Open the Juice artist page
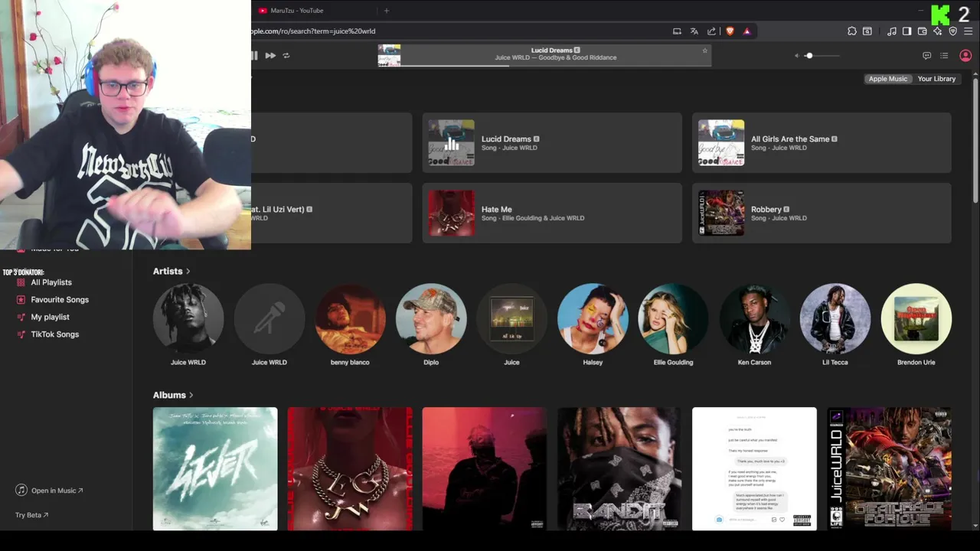Image resolution: width=980 pixels, height=551 pixels. [511, 319]
